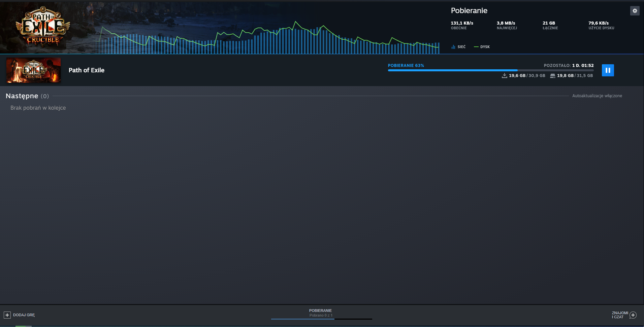This screenshot has height=327, width=644.
Task: Toggle DYSK disk graph legend
Action: (482, 47)
